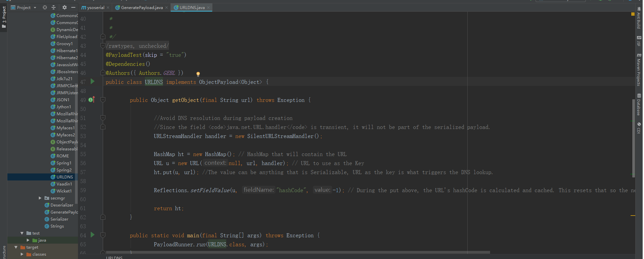Select Spring2 class in project tree
Image resolution: width=644 pixels, height=259 pixels.
[64, 170]
